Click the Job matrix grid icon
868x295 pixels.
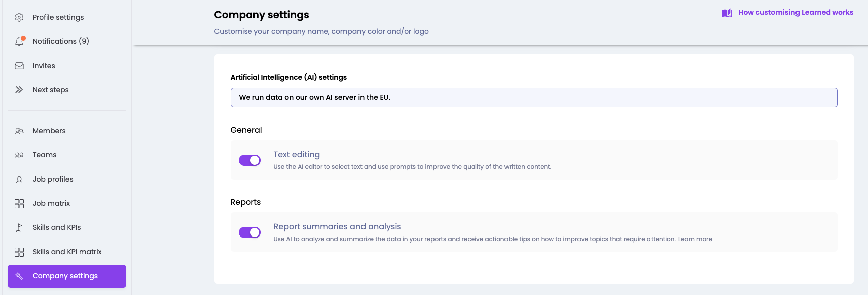tap(19, 203)
